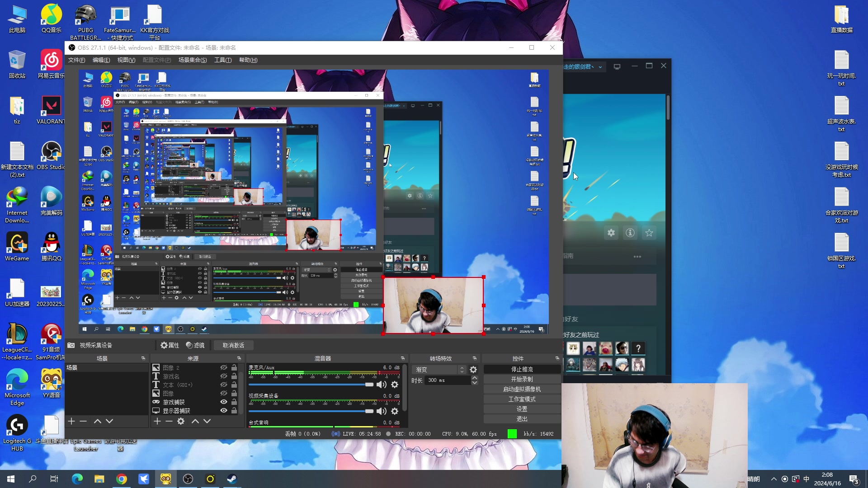
Task: Open source 滤镜 filters button
Action: click(195, 345)
